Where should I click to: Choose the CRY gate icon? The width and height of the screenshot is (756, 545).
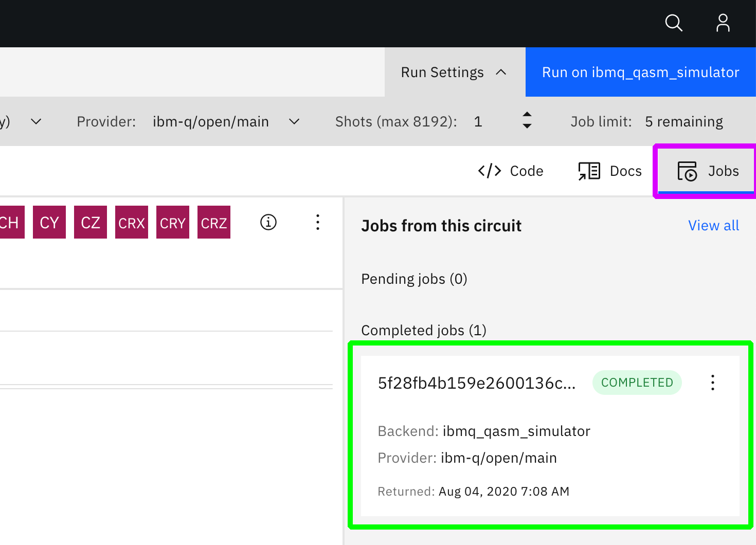(173, 223)
